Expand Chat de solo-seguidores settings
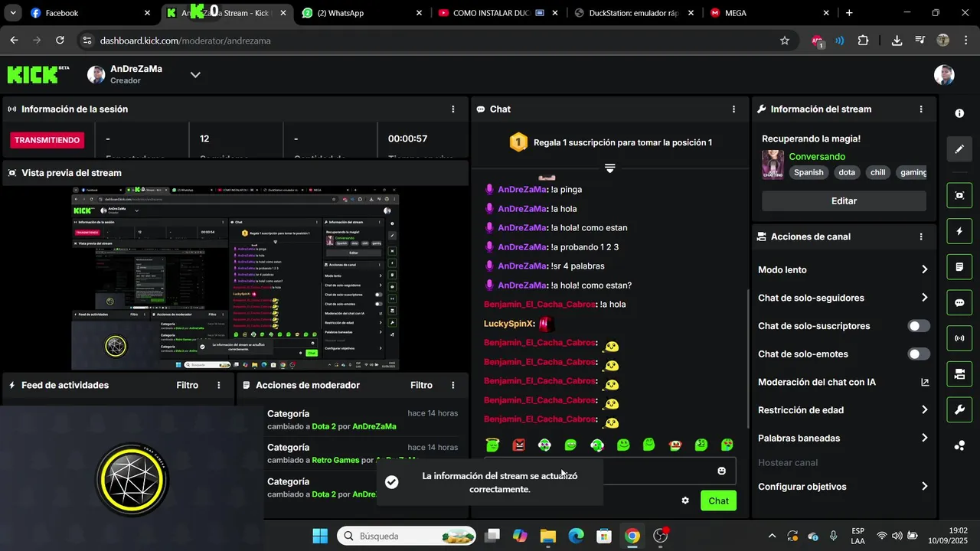 [x=924, y=298]
